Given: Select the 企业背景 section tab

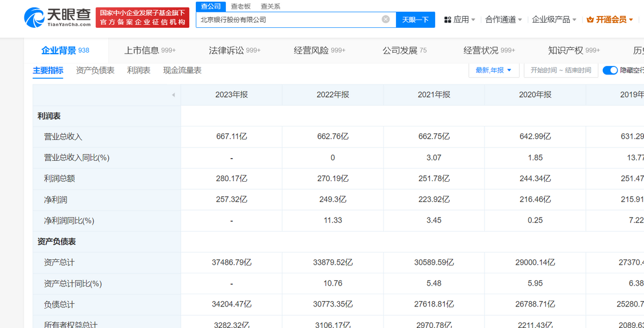Looking at the screenshot, I should [65, 50].
